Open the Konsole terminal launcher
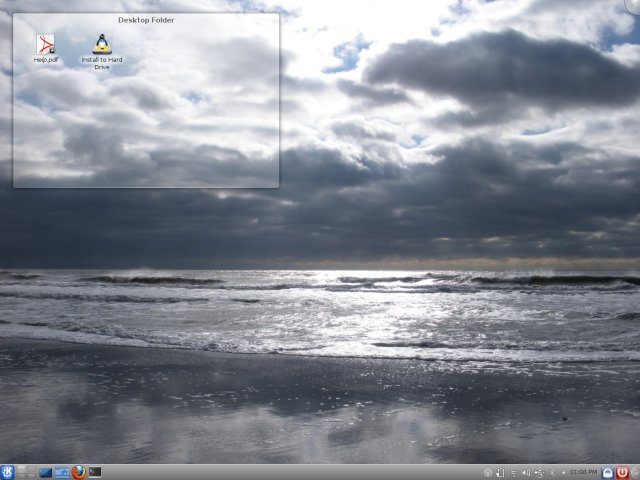This screenshot has height=480, width=640. [x=95, y=472]
